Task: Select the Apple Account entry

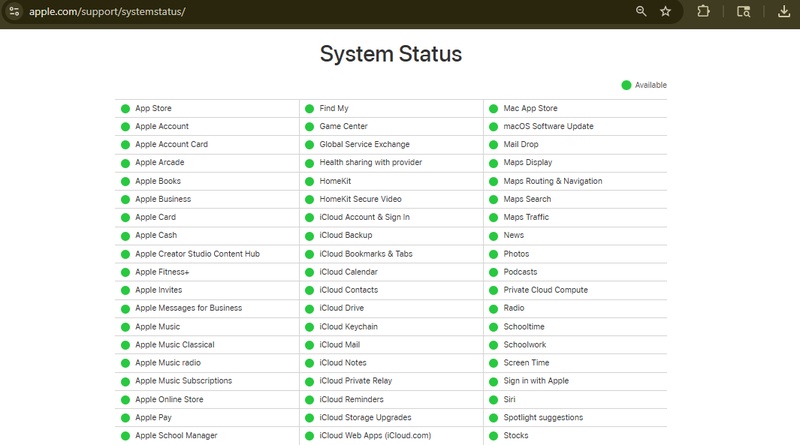Action: pyautogui.click(x=162, y=126)
